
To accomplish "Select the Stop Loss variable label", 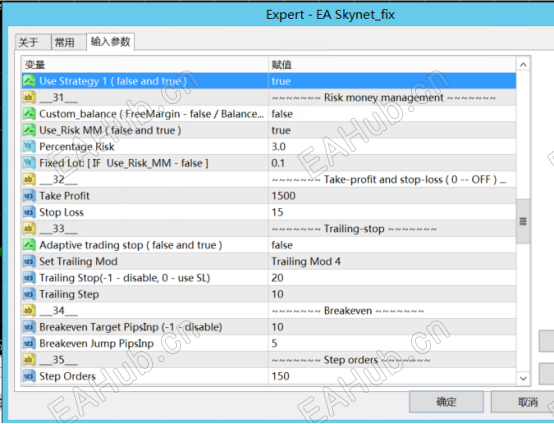I will pos(61,212).
